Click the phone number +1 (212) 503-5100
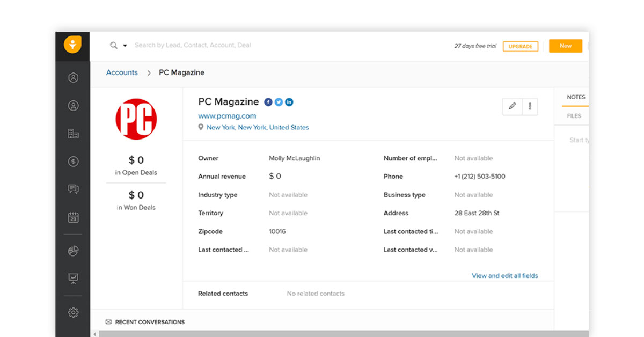 point(480,177)
